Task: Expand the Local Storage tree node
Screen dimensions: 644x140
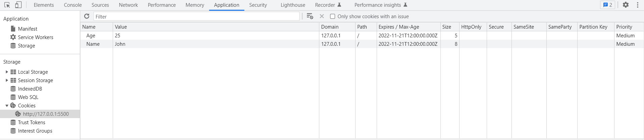Action: (x=7, y=72)
